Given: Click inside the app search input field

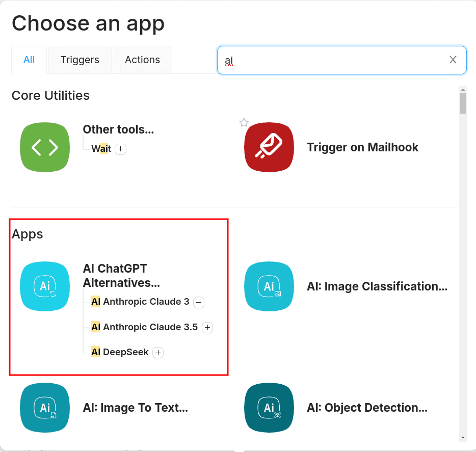Looking at the screenshot, I should point(331,60).
